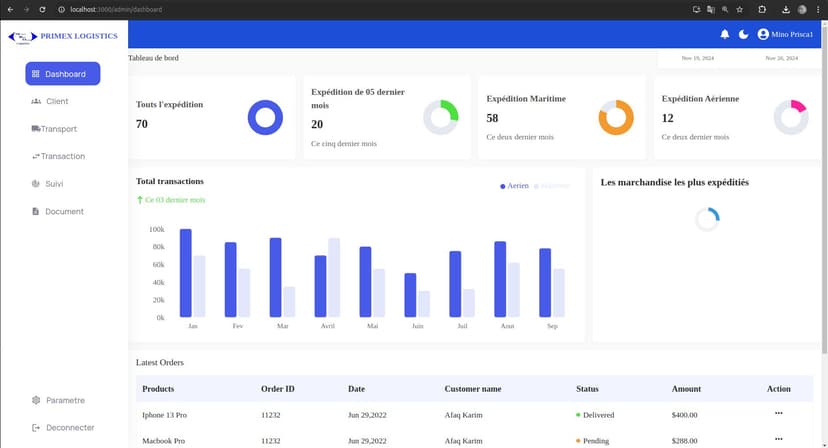Screen dimensions: 828x448
Task: Open actions menu for Macbook Pro order
Action: [778, 439]
